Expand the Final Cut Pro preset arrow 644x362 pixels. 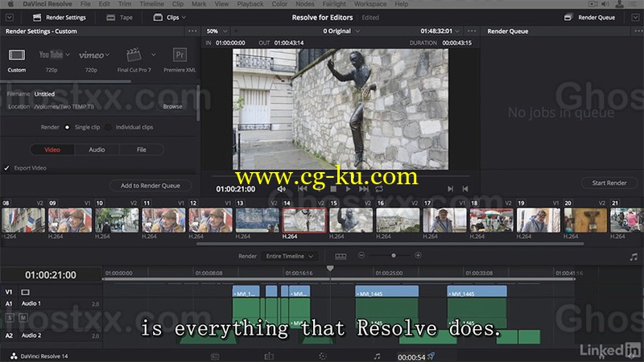(153, 55)
